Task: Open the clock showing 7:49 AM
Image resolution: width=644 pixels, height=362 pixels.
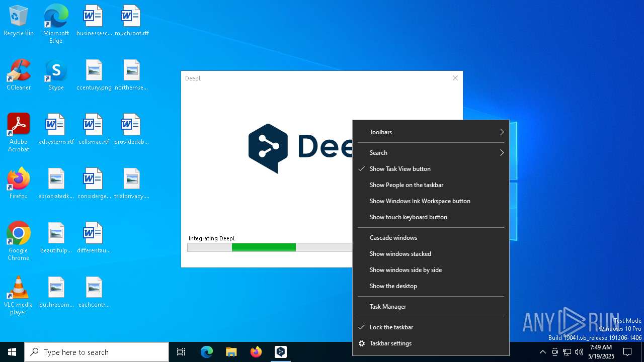Action: [x=601, y=352]
